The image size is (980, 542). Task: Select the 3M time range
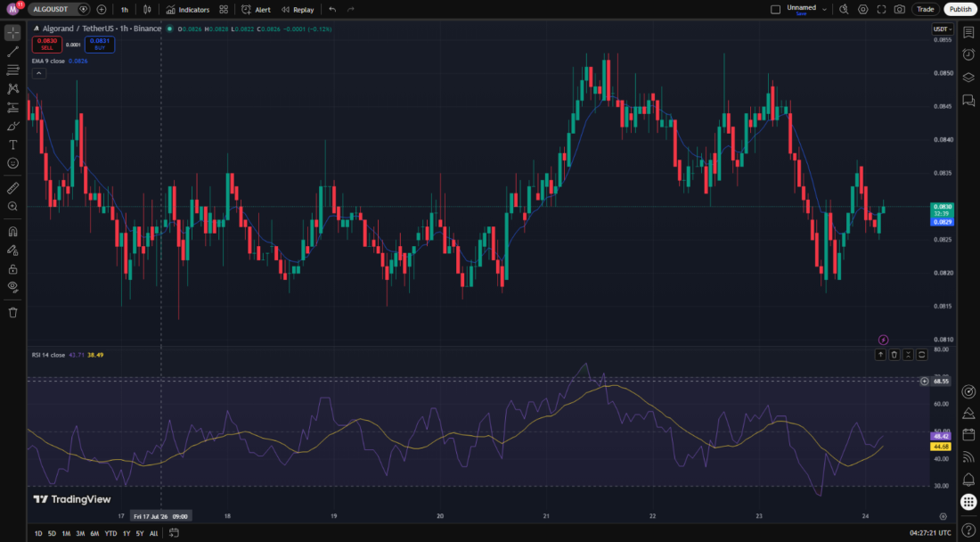pos(80,533)
